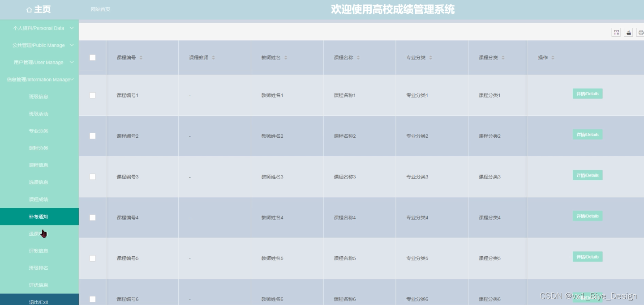
Task: Check the checkbox for 课程编号3 row
Action: (x=92, y=177)
